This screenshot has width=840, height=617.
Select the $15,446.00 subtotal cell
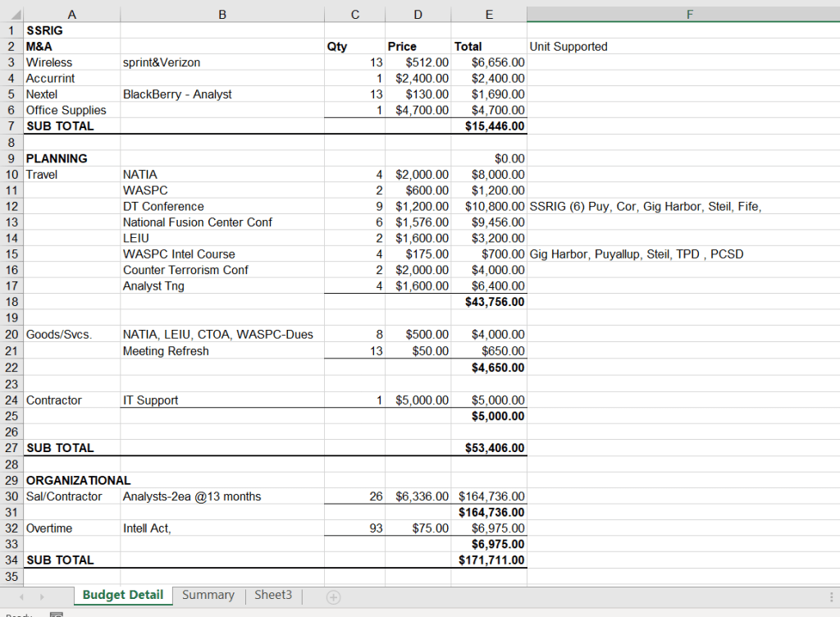tap(489, 126)
